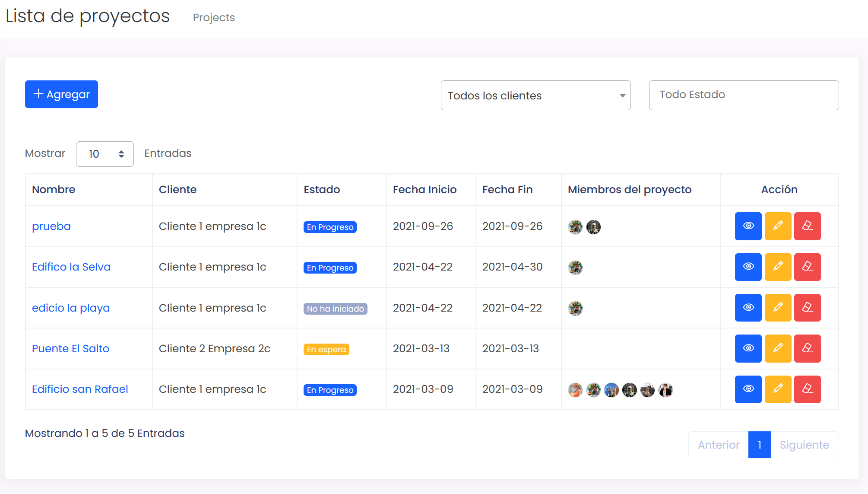Click the yellow pencil icon for Puente El Salto
868x494 pixels.
778,348
